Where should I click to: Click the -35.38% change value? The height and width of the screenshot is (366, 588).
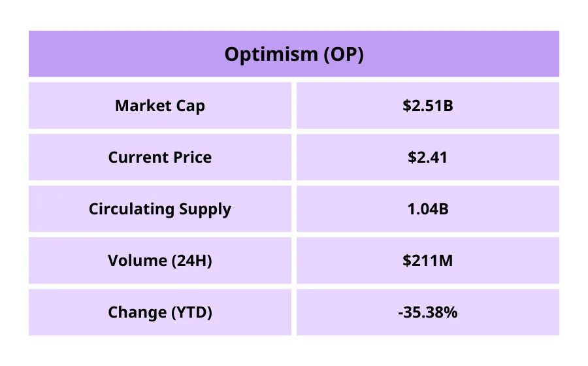pyautogui.click(x=428, y=312)
